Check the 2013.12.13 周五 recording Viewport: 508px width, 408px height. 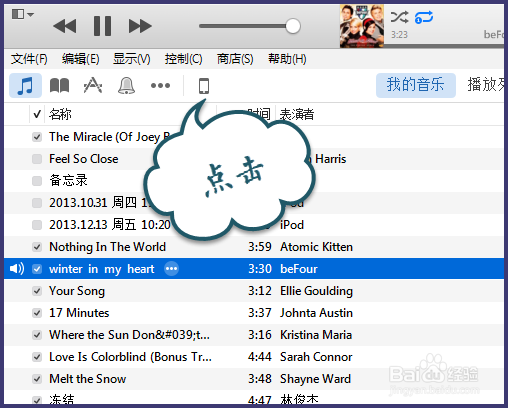click(37, 225)
